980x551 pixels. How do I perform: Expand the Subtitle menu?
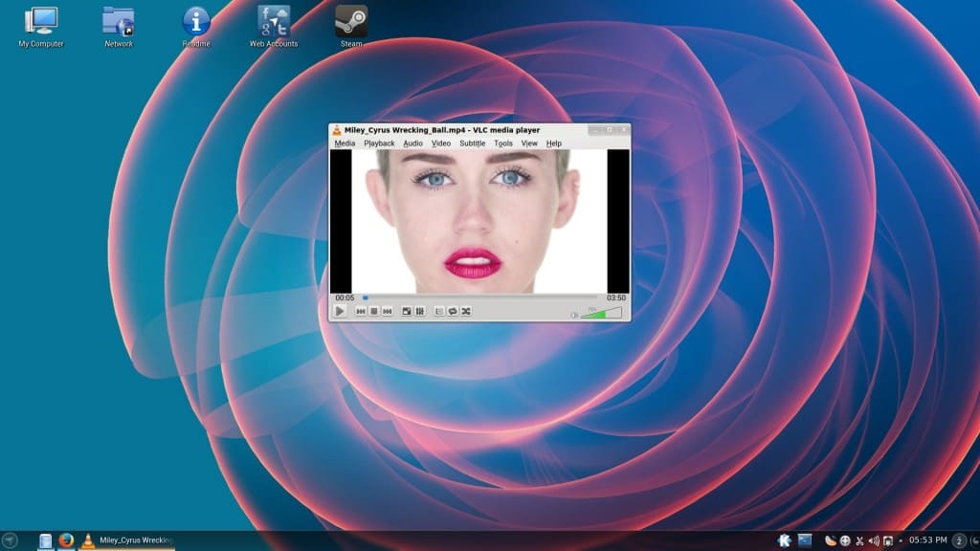tap(472, 143)
